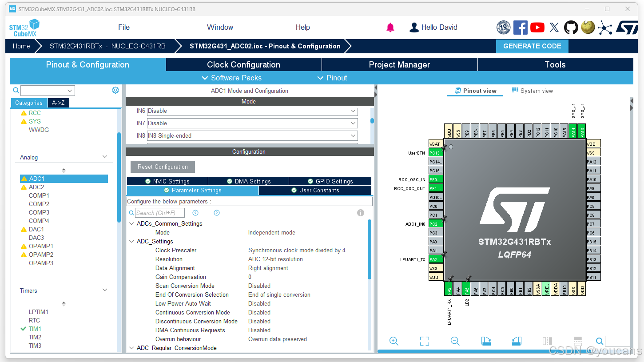Image resolution: width=644 pixels, height=362 pixels.
Task: Open the Help menu
Action: click(303, 28)
